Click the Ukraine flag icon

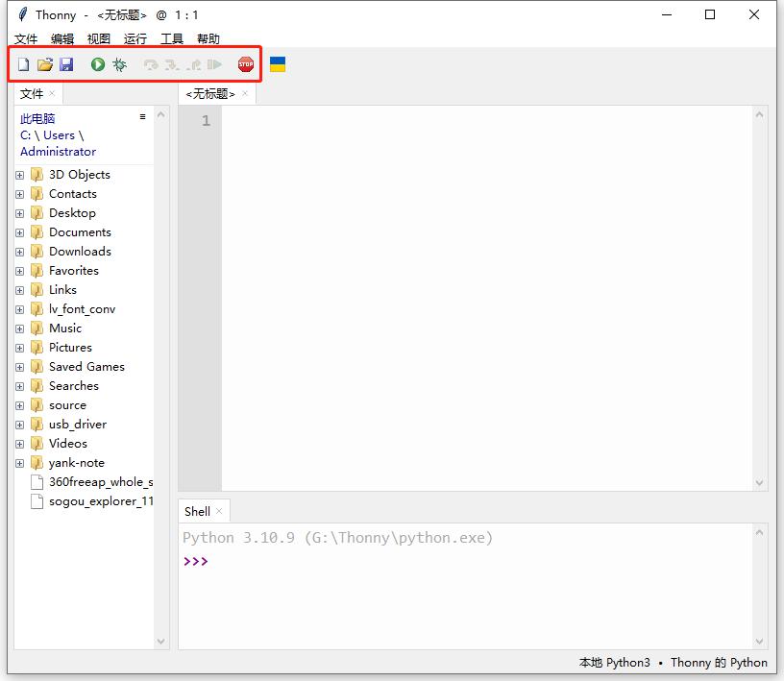[278, 64]
